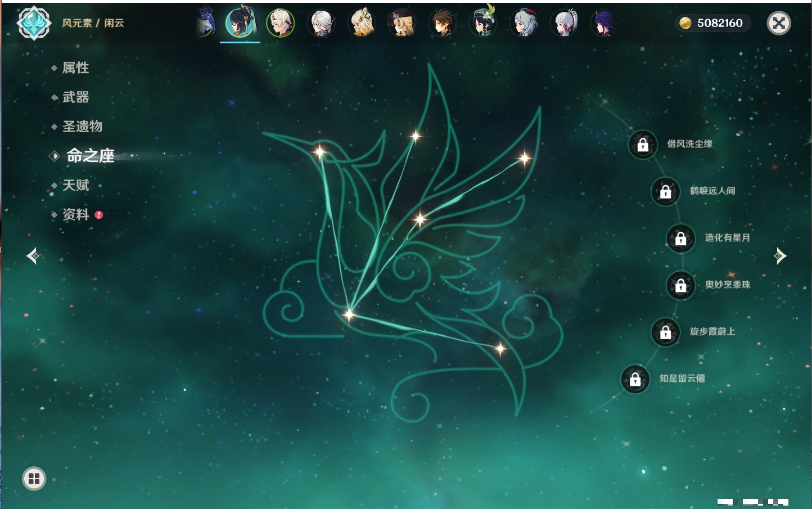Open the 圣遗物 artifacts menu

82,127
